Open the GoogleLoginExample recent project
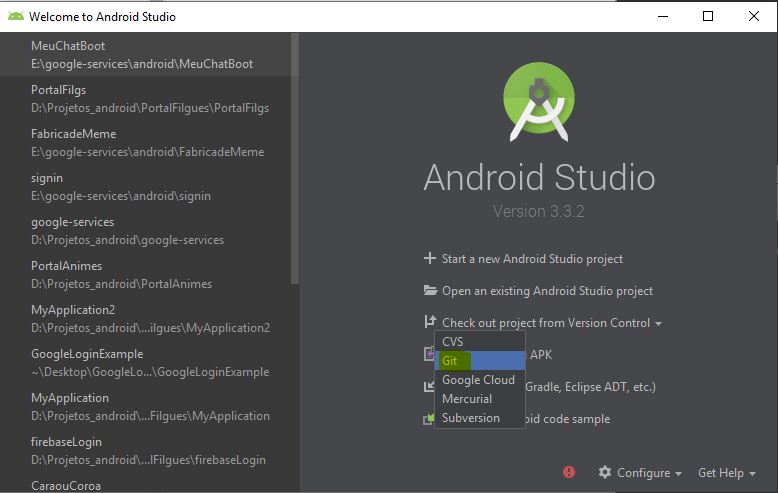The width and height of the screenshot is (778, 493). [x=146, y=363]
